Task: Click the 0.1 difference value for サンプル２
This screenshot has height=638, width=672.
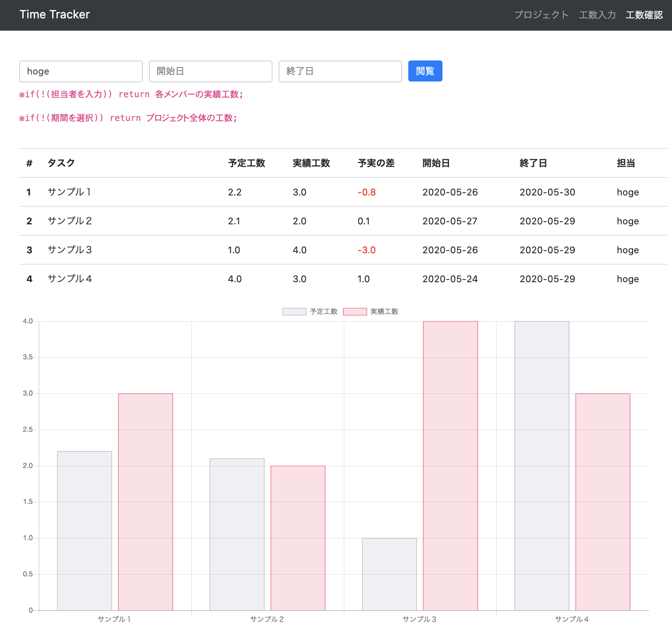Action: point(364,221)
